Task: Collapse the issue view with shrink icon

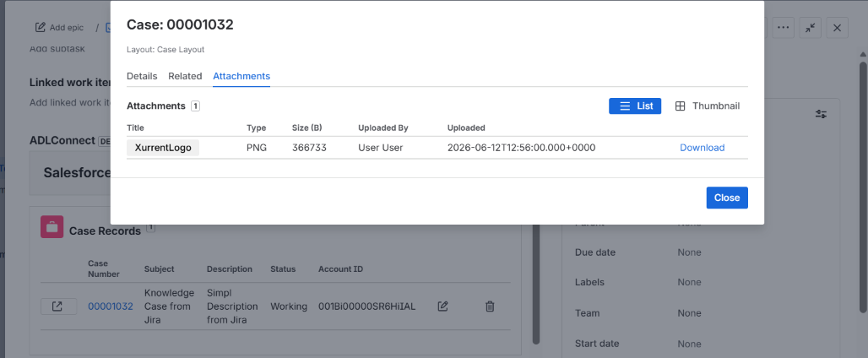Action: pos(810,27)
